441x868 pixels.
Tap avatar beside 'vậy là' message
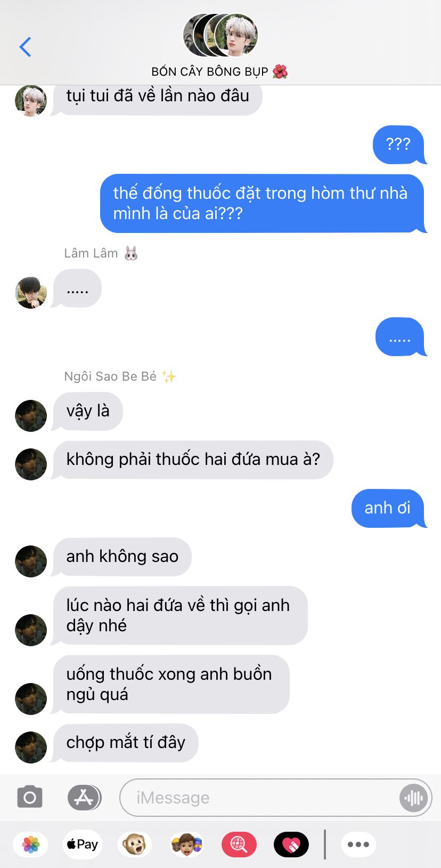[x=31, y=415]
